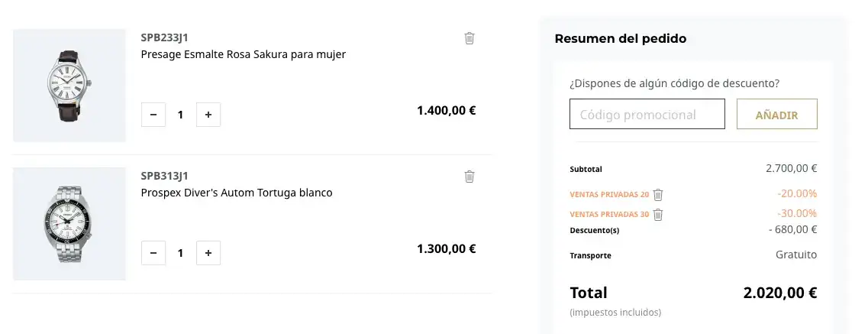Focus the Código promocional input field

(647, 114)
